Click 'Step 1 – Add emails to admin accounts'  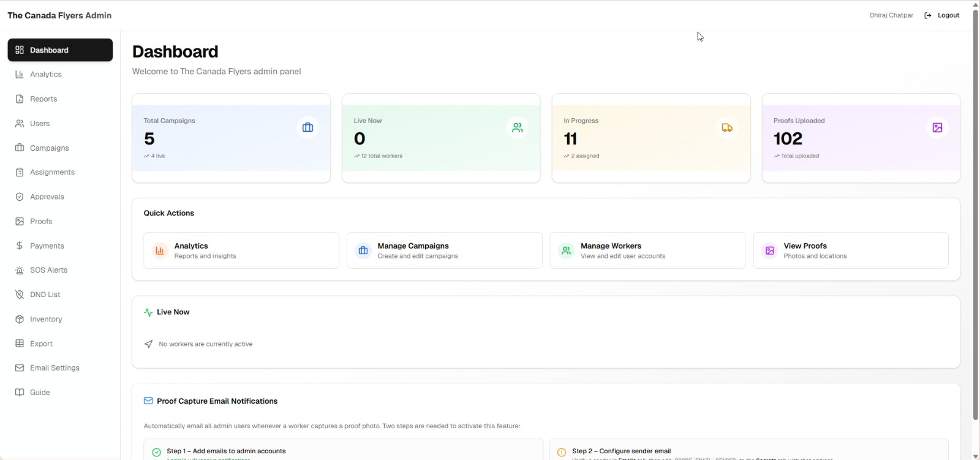coord(226,451)
